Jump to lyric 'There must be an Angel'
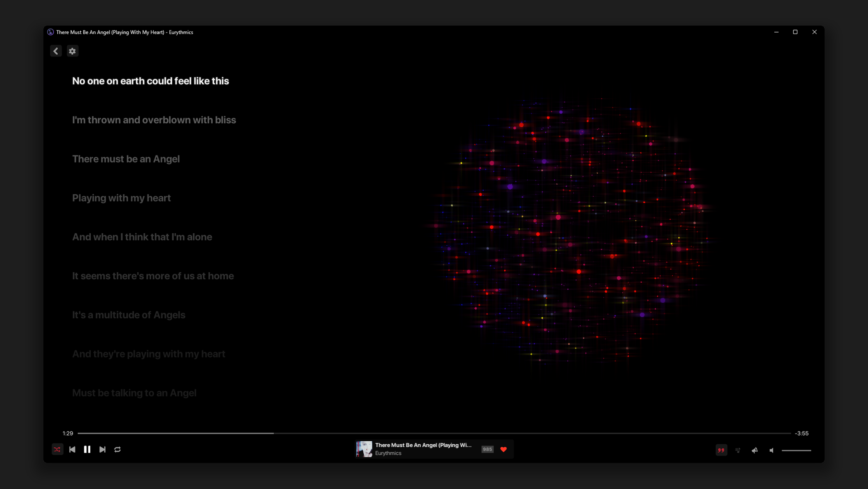868x489 pixels. pos(126,159)
